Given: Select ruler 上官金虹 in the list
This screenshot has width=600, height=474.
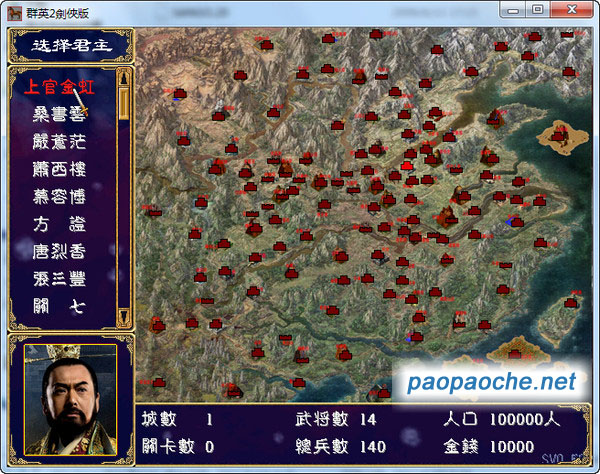Looking at the screenshot, I should tap(59, 87).
